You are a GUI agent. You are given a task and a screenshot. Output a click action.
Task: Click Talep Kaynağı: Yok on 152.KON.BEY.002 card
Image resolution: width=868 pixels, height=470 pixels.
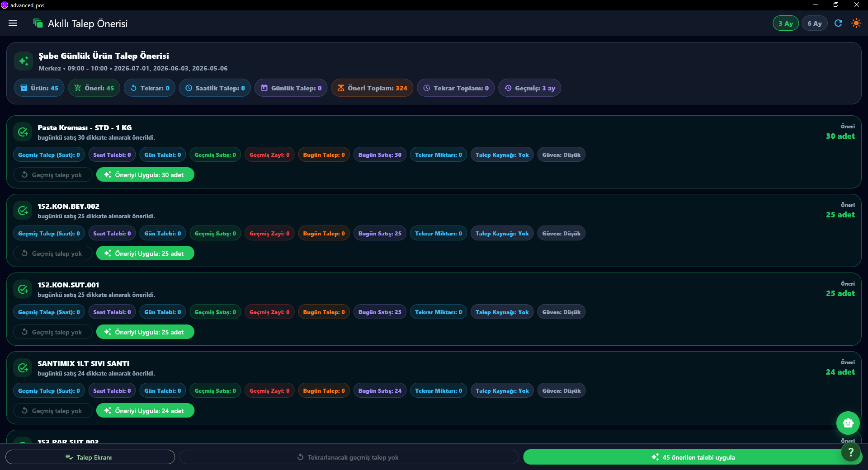click(x=502, y=234)
